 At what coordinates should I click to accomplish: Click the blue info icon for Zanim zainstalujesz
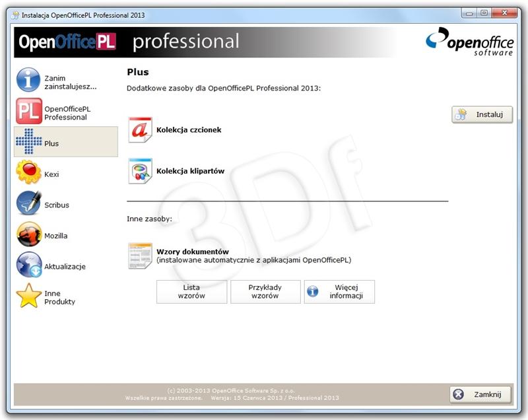(28, 80)
